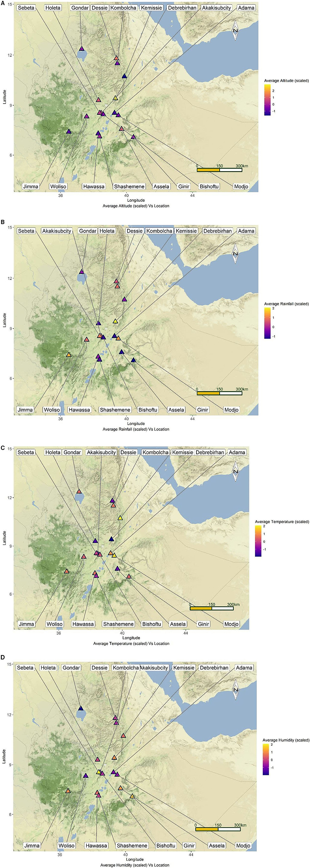The width and height of the screenshot is (310, 868).
Task: Select the westernmost (Jimma) triangle in panel C
Action: coord(67,571)
